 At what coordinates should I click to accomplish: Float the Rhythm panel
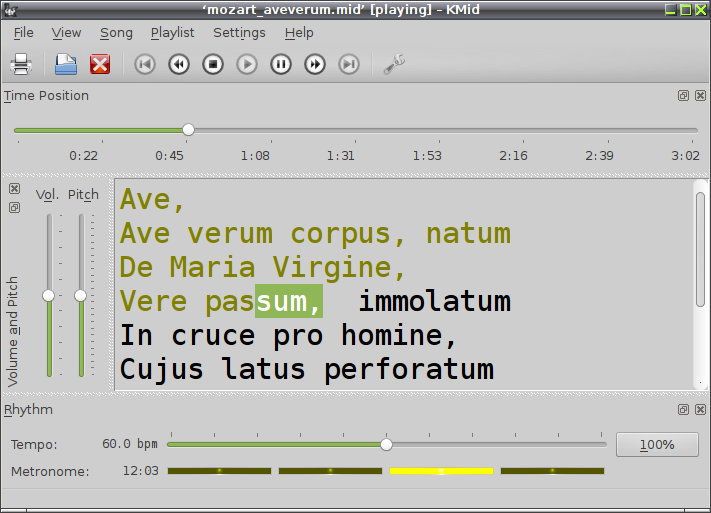(x=683, y=410)
